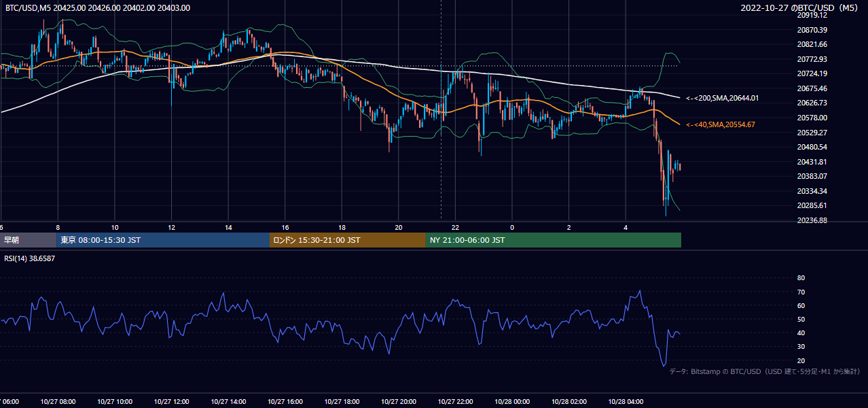Click the 20578.00 price axis label
Screen dimensions: 868x408
point(812,118)
